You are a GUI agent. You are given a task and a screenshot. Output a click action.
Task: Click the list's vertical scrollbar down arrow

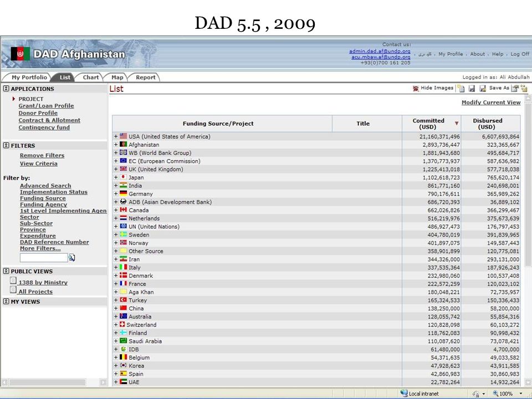[528, 382]
